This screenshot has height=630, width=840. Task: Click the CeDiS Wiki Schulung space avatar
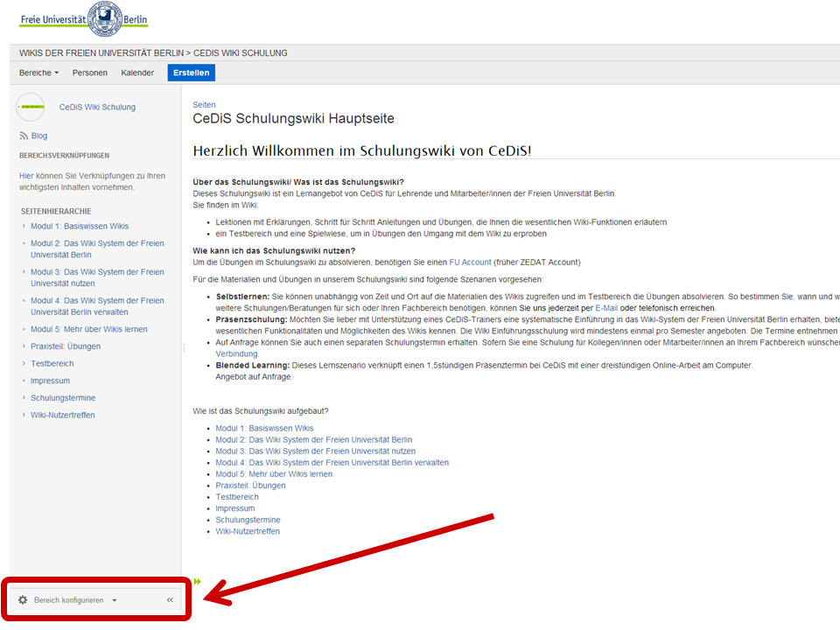(31, 107)
